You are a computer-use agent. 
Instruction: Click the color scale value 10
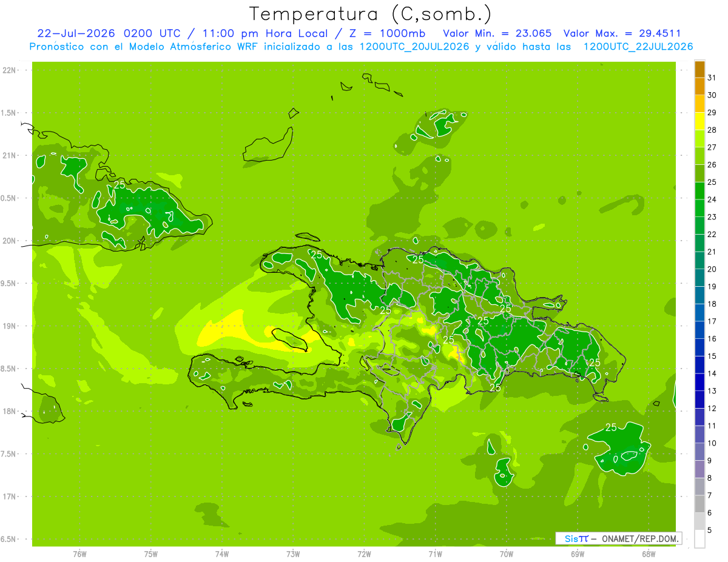point(712,443)
